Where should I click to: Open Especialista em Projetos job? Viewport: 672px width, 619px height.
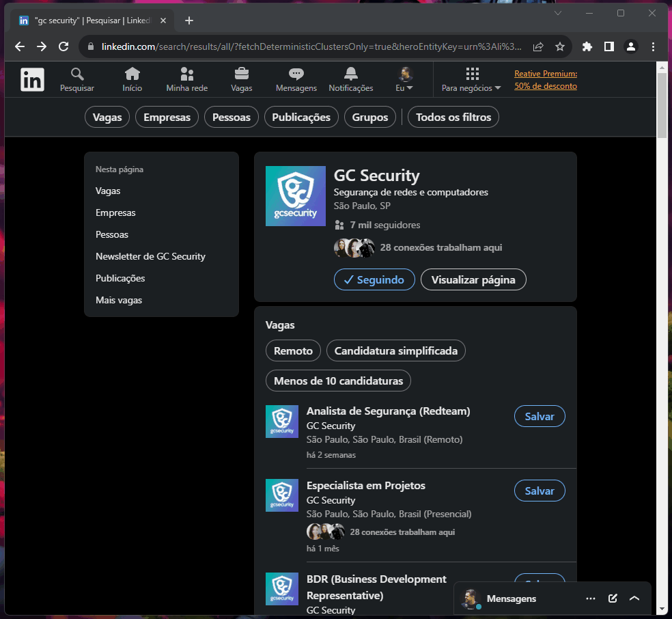tap(366, 486)
